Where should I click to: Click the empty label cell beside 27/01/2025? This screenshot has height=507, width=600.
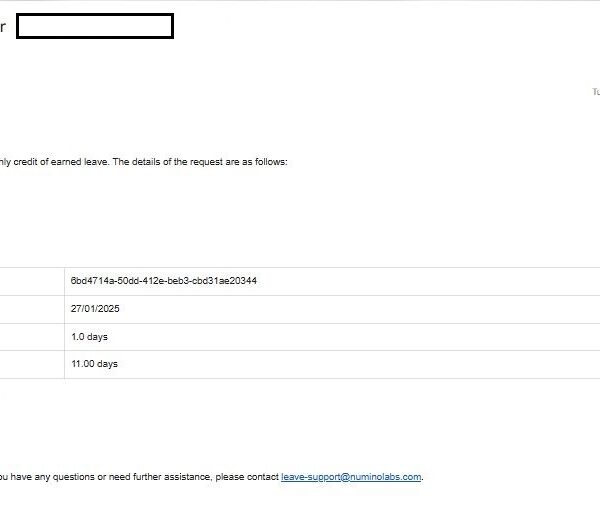[30, 309]
